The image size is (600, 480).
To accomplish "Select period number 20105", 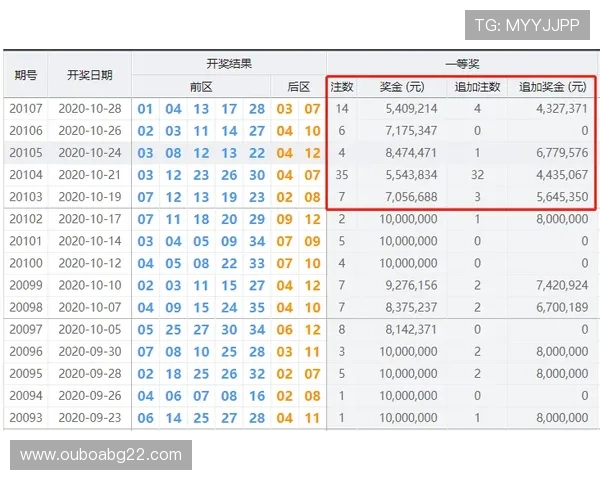I will pos(26,153).
